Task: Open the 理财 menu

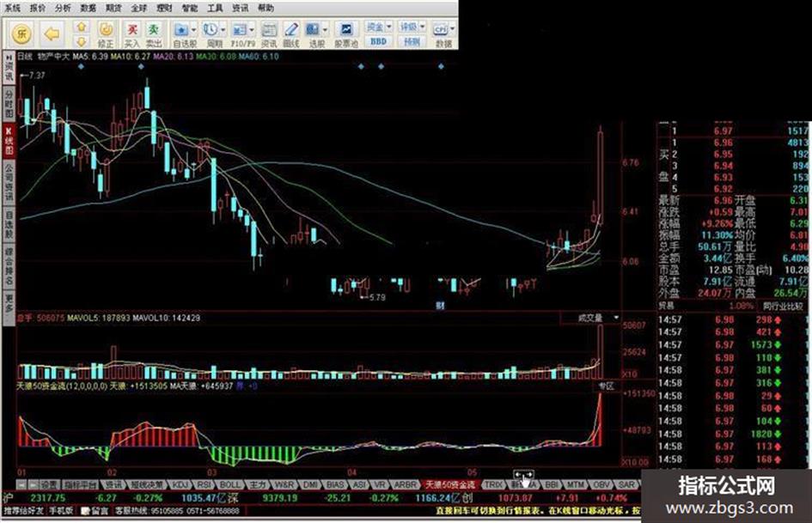Action: (165, 8)
